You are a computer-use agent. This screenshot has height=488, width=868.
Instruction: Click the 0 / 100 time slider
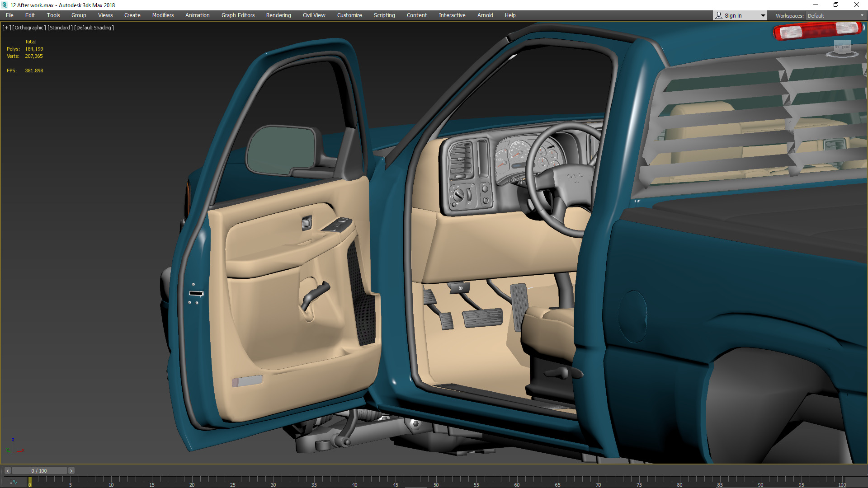[39, 471]
